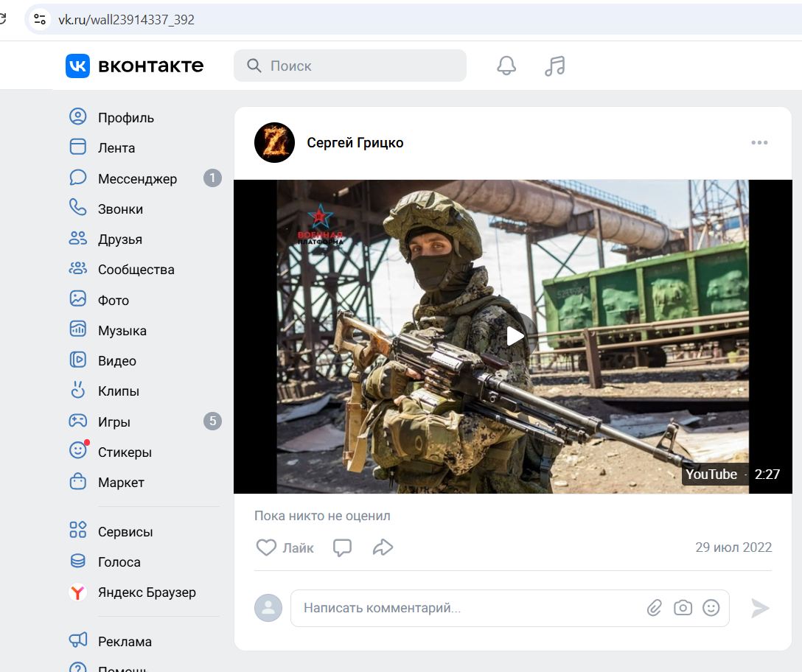Screen dimensions: 802x672
Task: Attach file with paperclip icon
Action: point(654,608)
